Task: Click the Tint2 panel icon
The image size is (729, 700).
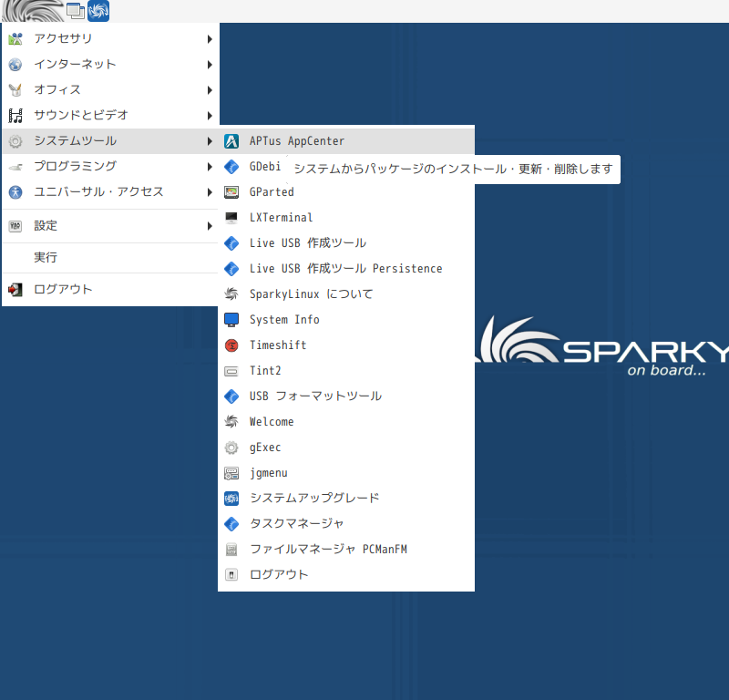Action: coord(231,371)
